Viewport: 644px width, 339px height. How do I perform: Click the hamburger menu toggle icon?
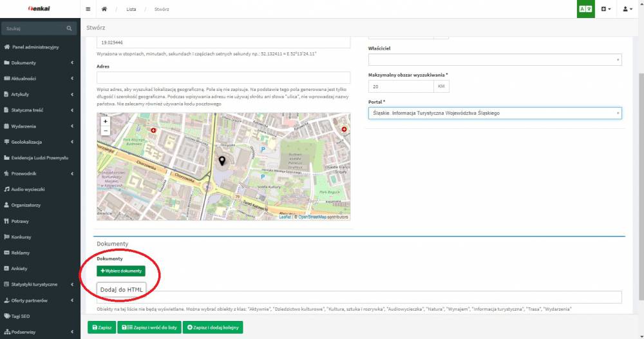pyautogui.click(x=88, y=10)
